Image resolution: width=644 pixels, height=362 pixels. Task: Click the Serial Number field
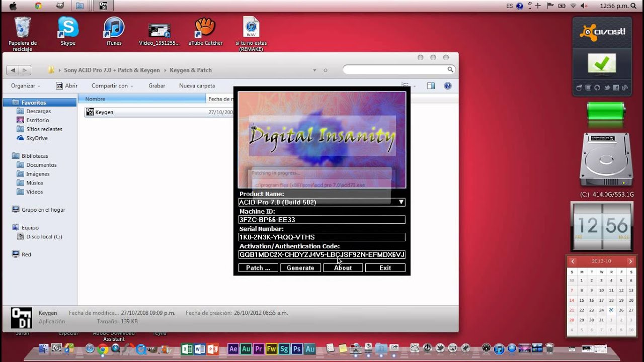[x=322, y=237]
